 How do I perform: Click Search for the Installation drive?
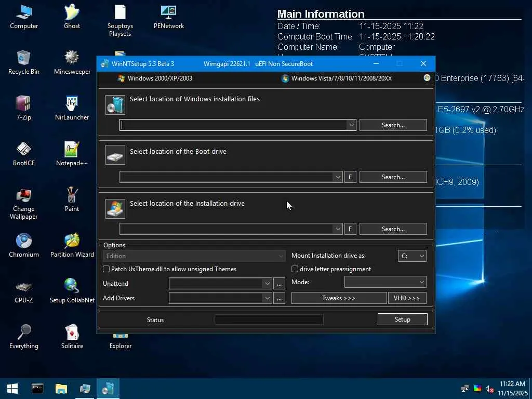393,229
